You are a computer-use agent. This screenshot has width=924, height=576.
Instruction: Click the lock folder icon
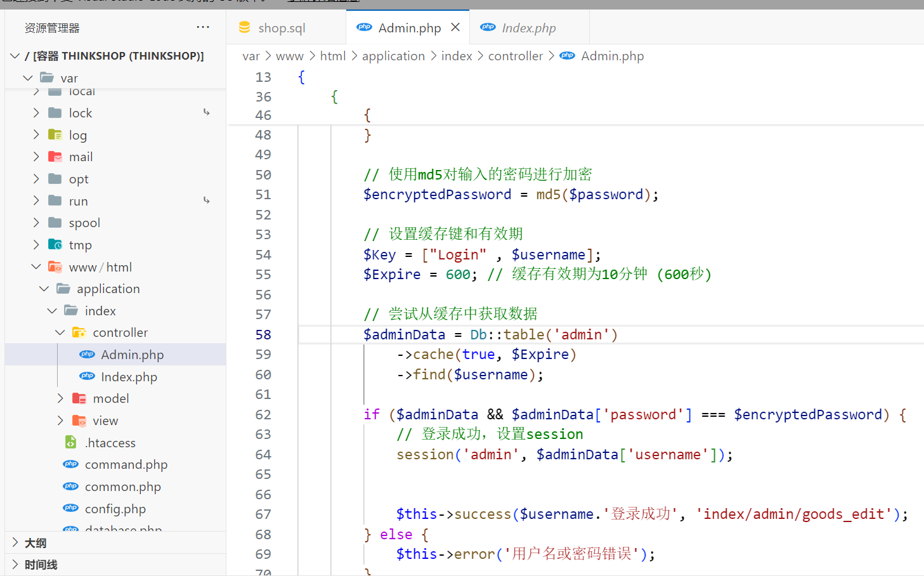(x=55, y=113)
